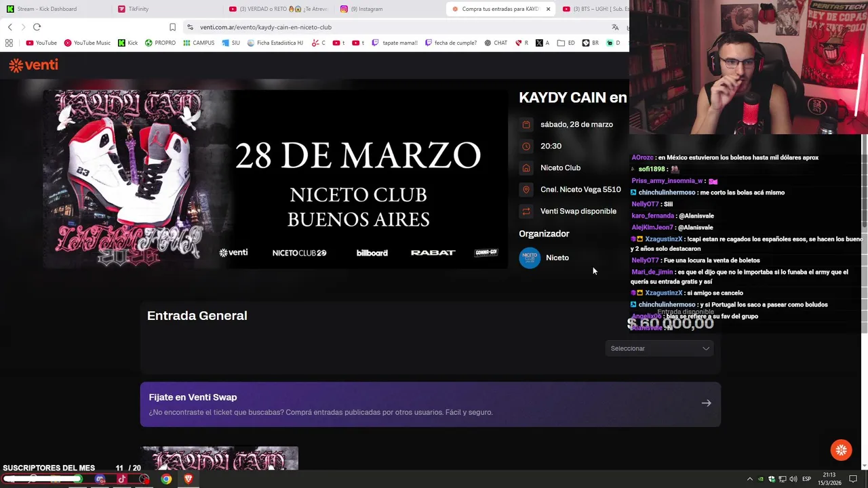The image size is (868, 488).
Task: Launch Brave browser from the taskbar
Action: (x=189, y=479)
